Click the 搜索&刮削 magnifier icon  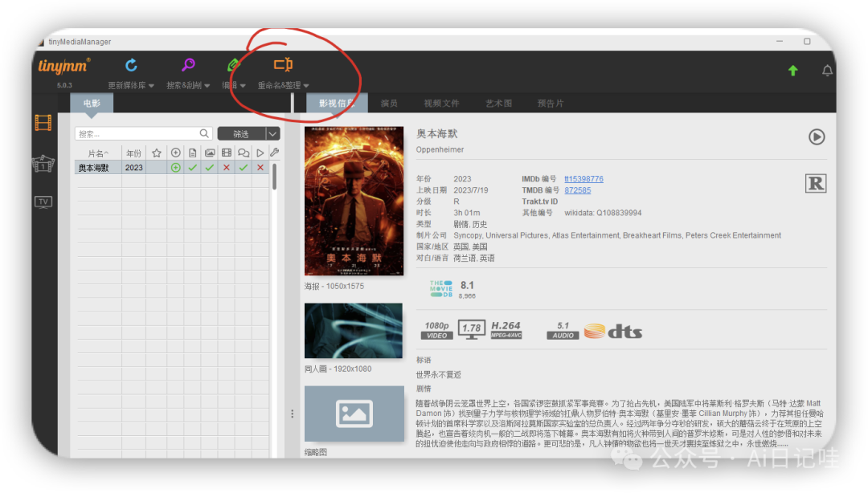(188, 65)
